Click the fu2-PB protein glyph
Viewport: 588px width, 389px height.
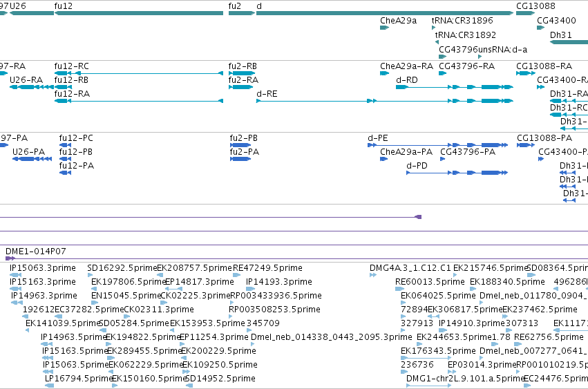pyautogui.click(x=240, y=145)
